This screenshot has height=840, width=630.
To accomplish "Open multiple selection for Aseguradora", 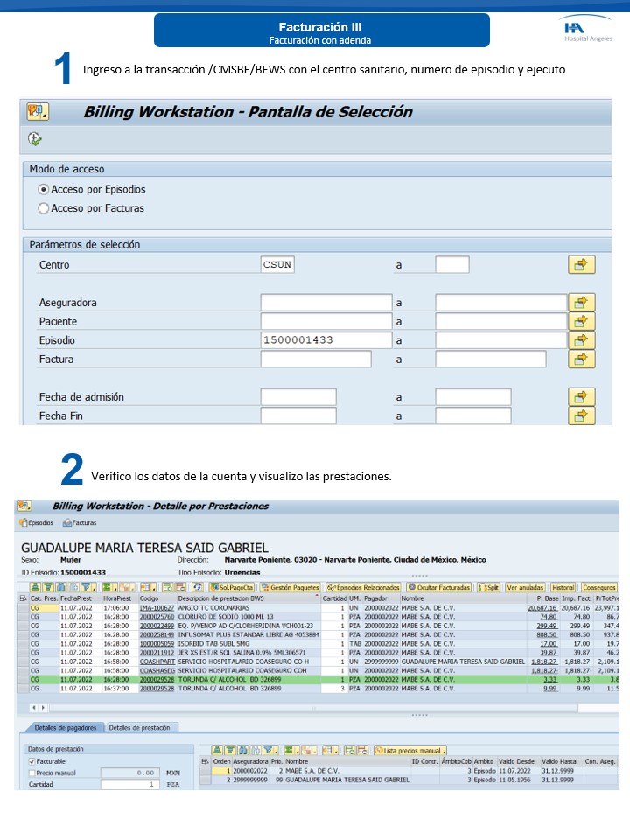I will tap(582, 302).
